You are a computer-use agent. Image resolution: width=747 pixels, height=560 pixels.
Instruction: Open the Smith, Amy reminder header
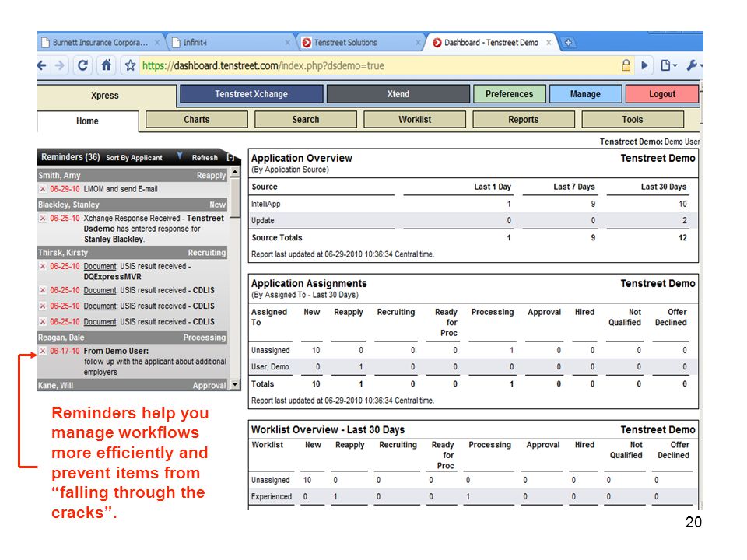pyautogui.click(x=132, y=175)
